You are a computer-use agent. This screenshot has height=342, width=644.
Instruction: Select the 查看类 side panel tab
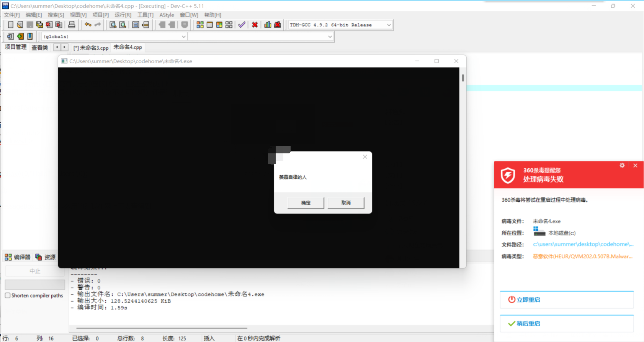pos(40,48)
